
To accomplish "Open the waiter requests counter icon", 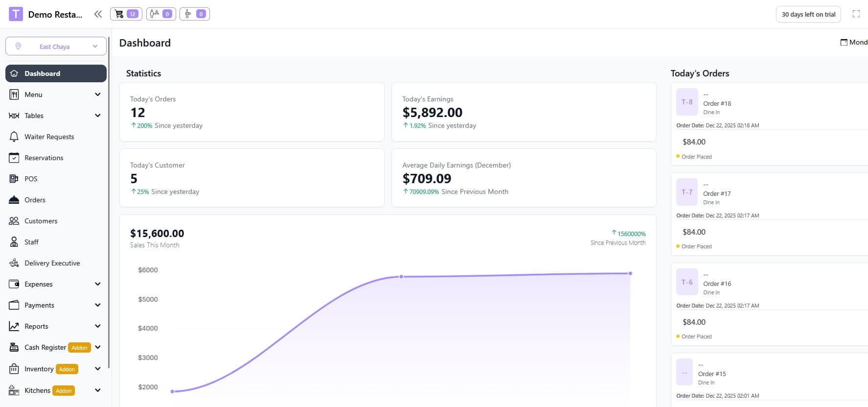I will point(160,14).
